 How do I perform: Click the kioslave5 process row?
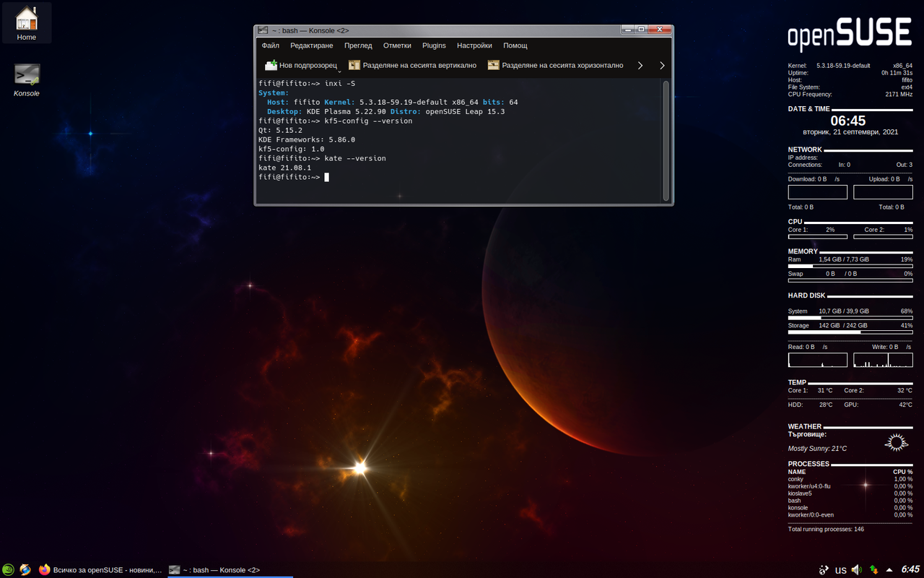click(850, 493)
